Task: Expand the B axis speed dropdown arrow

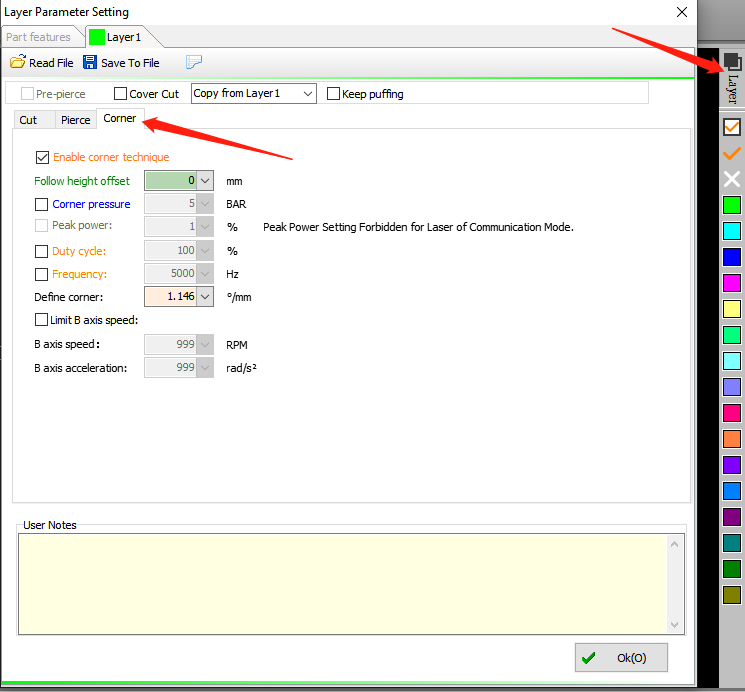Action: [x=205, y=344]
